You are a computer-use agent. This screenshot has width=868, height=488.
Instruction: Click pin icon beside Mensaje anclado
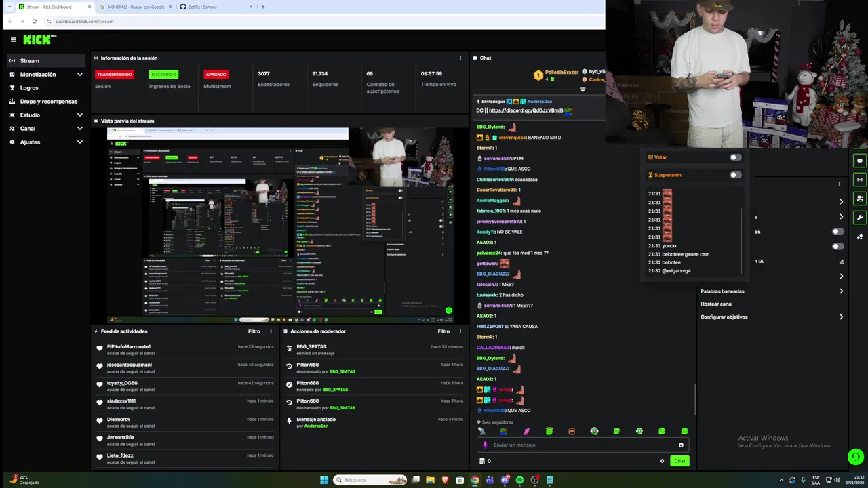pyautogui.click(x=289, y=421)
